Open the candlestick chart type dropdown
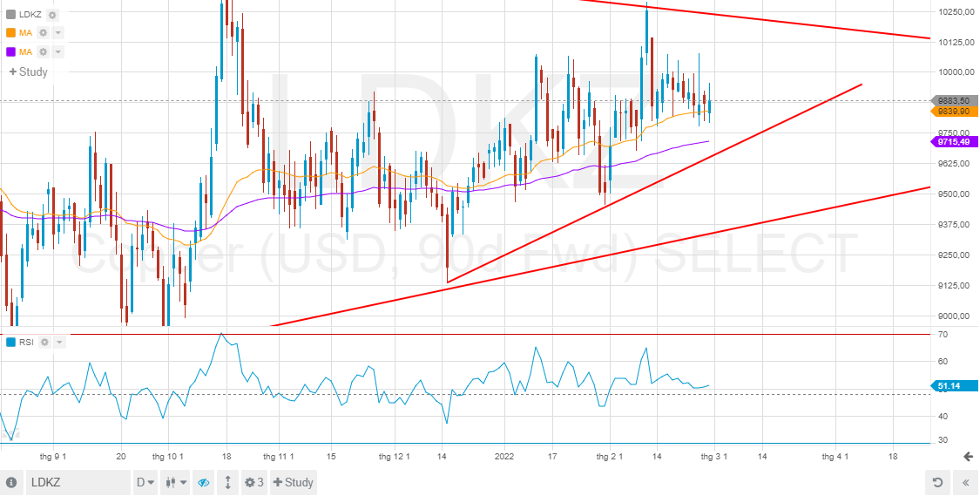980x496 pixels. (176, 483)
